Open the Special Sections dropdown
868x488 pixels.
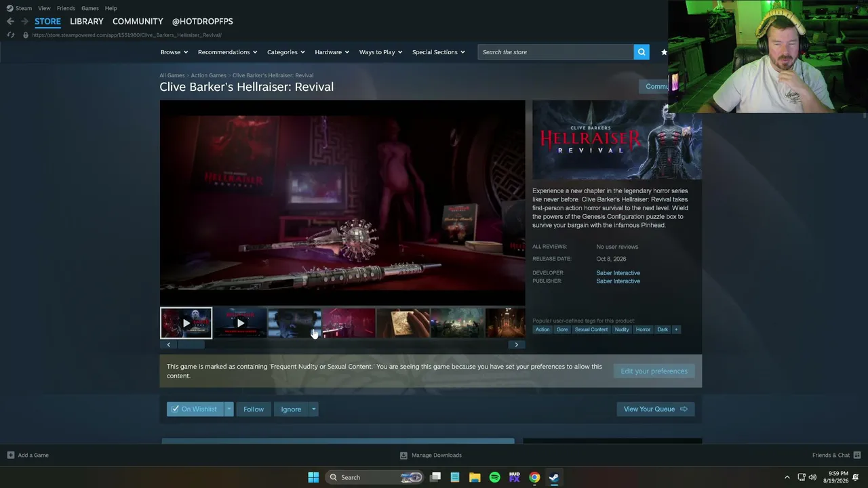(439, 52)
